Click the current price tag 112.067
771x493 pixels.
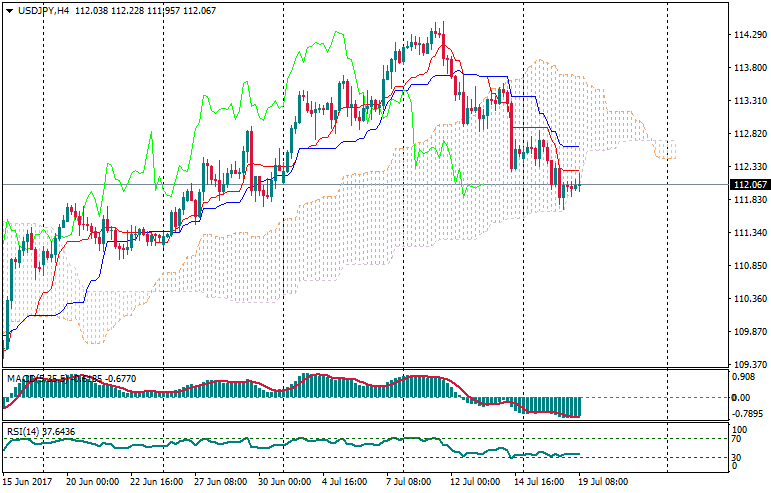[x=750, y=185]
